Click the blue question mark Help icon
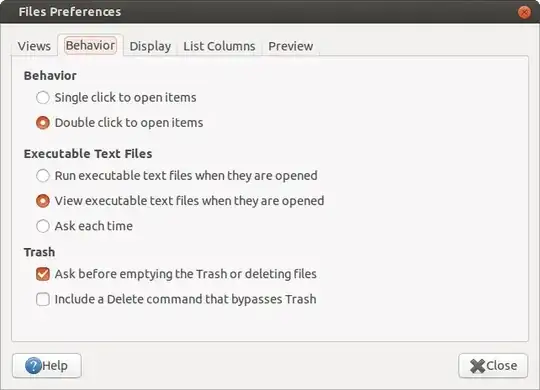This screenshot has height=390, width=540. click(x=33, y=366)
